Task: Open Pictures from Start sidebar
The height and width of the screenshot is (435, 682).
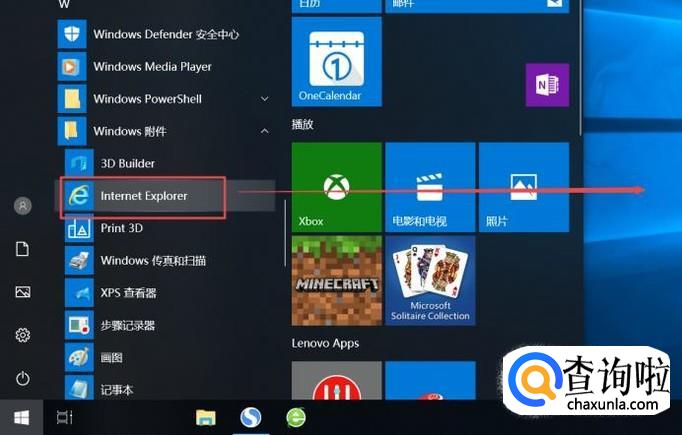Action: (23, 291)
